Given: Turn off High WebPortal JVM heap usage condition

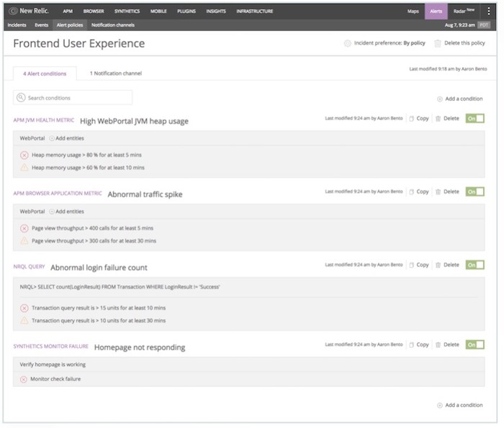Looking at the screenshot, I should click(474, 119).
